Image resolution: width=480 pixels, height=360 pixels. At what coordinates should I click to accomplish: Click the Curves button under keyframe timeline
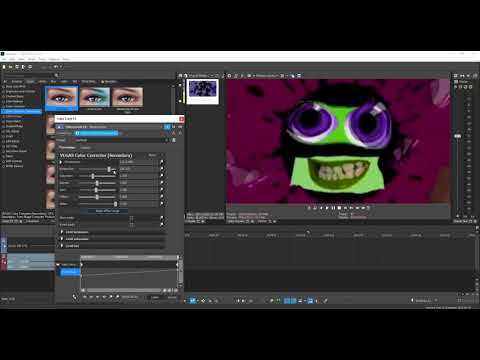[x=172, y=297]
